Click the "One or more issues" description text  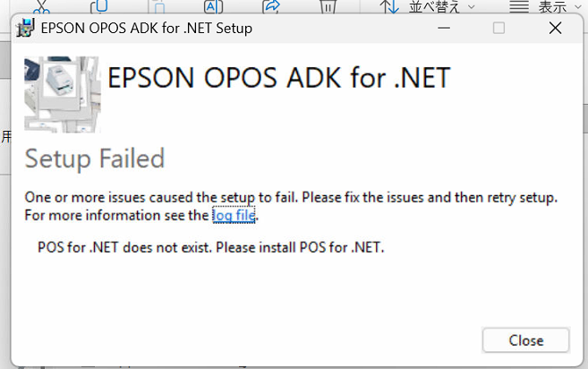(291, 197)
